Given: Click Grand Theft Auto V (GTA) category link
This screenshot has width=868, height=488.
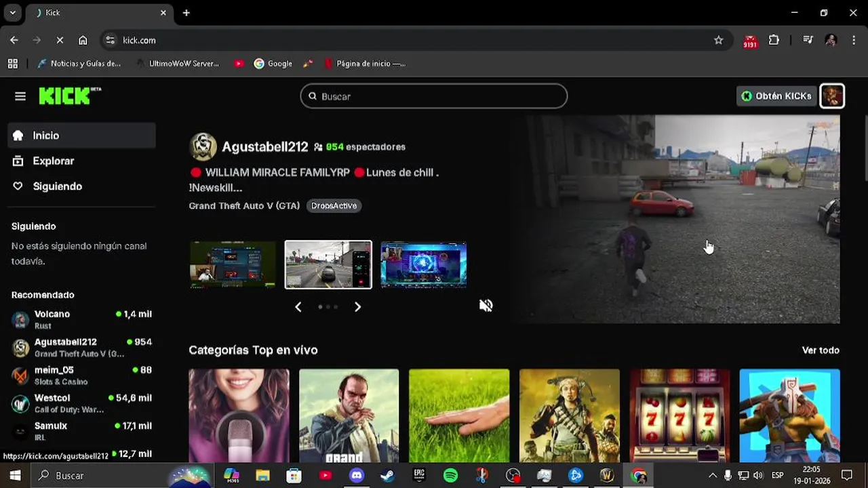Looking at the screenshot, I should 244,205.
